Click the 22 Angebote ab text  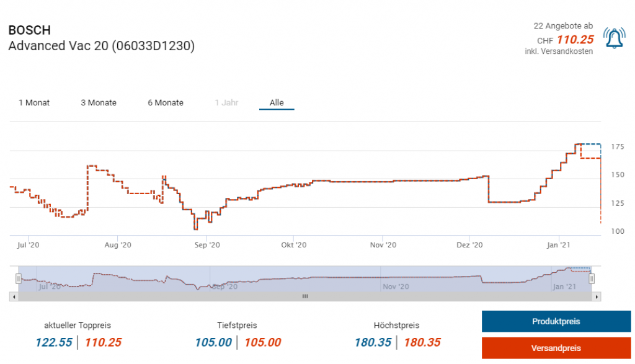click(x=563, y=26)
